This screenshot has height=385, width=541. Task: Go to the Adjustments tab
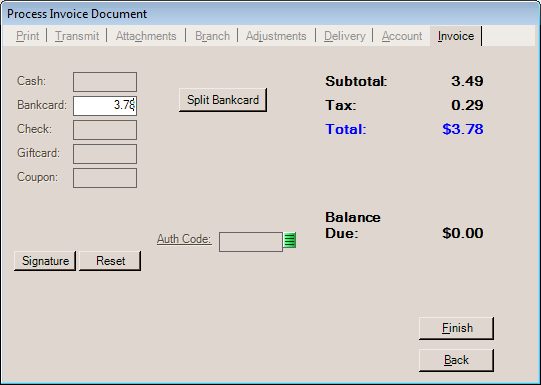(x=276, y=36)
